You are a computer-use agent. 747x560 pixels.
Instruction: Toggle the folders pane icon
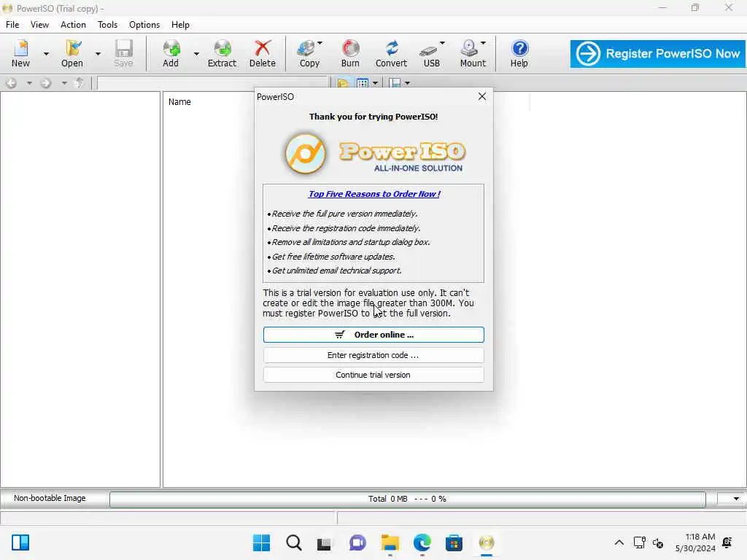click(343, 83)
